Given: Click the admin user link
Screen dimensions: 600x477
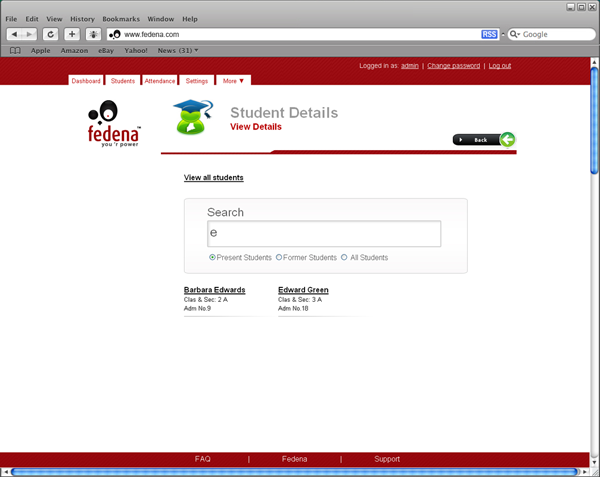Looking at the screenshot, I should click(409, 66).
